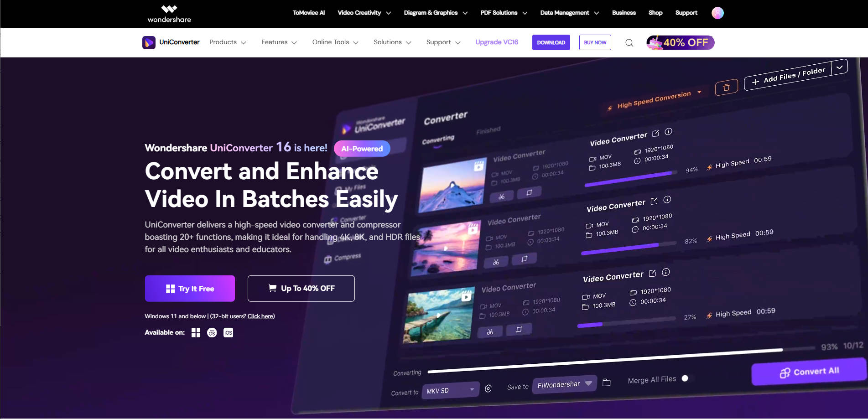The height and width of the screenshot is (419, 868).
Task: Open Support in top black bar
Action: [686, 13]
